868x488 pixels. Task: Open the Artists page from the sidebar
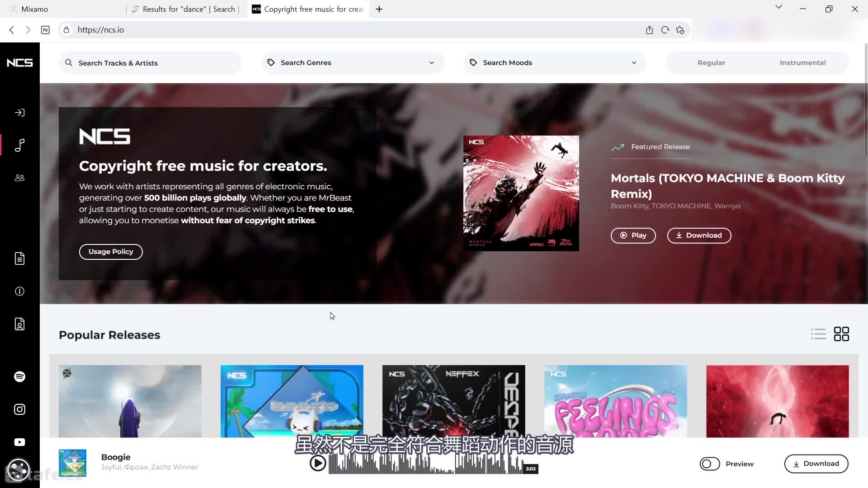pos(19,178)
